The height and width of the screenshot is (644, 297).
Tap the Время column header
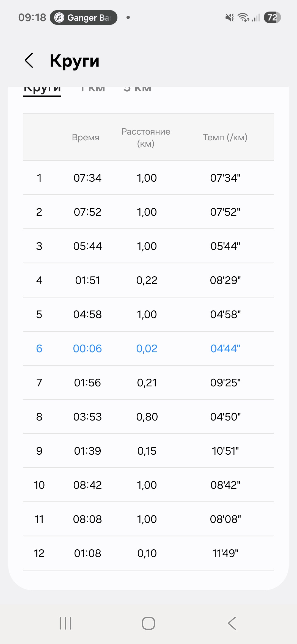[x=86, y=137]
